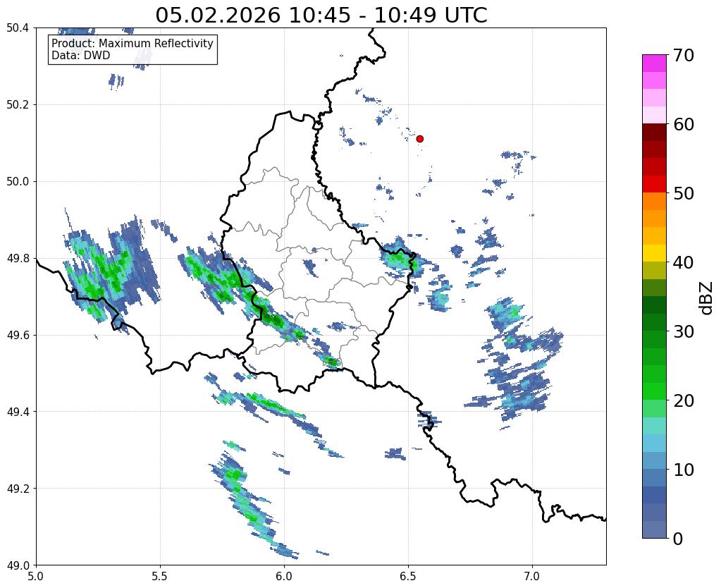Click the light blue swatch above 10

pyautogui.click(x=654, y=460)
